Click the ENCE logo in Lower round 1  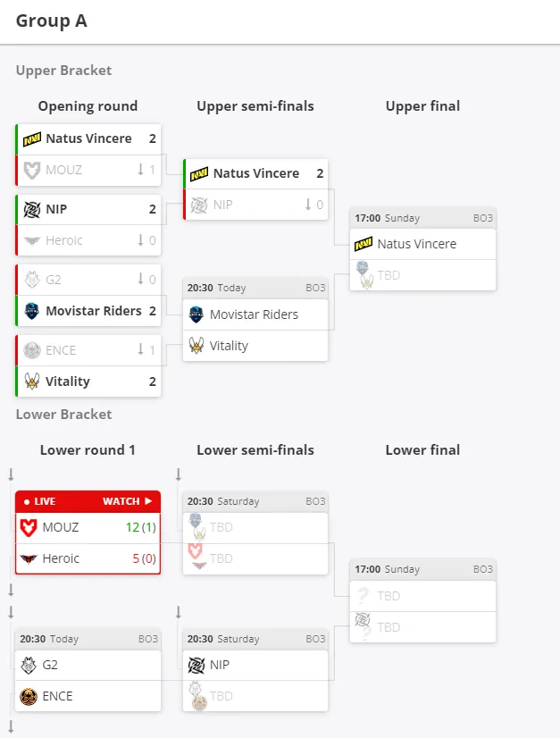tap(29, 696)
